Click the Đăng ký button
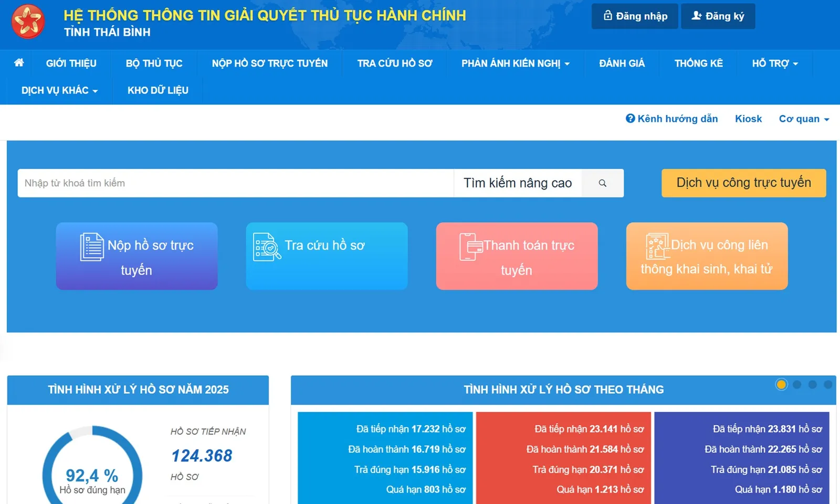840x504 pixels. coord(718,16)
